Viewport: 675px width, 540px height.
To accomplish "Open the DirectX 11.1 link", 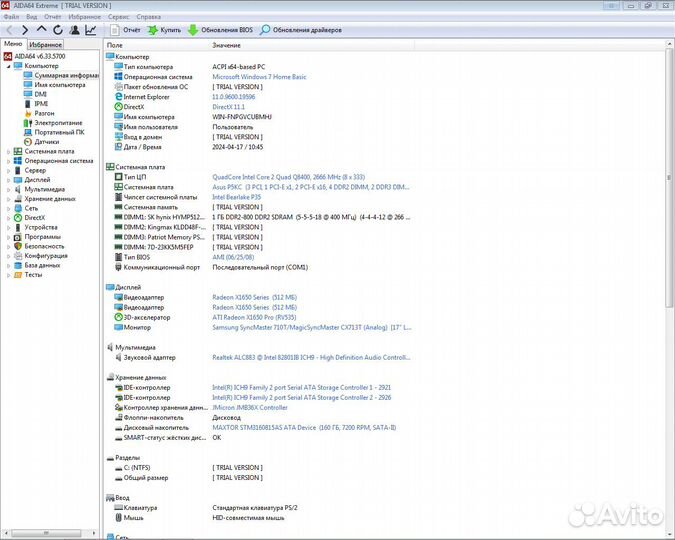I will coord(229,107).
